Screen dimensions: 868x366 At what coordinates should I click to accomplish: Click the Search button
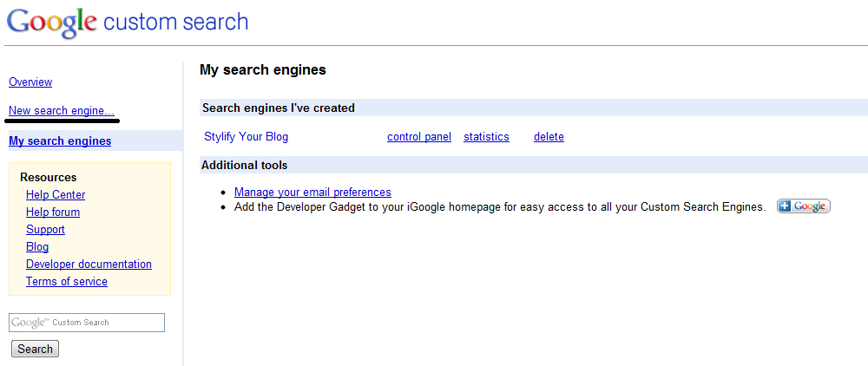click(x=35, y=349)
